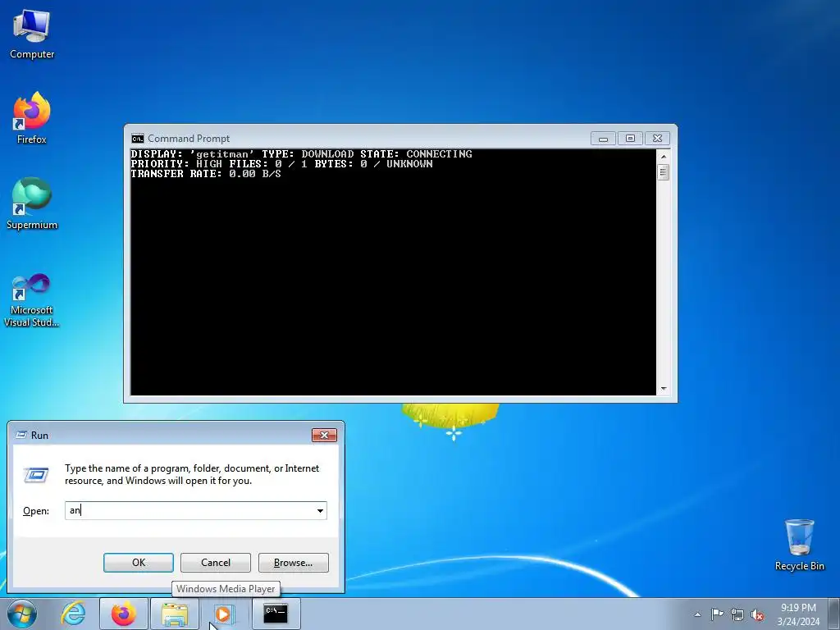Viewport: 840px width, 630px height.
Task: Click Cancel in the Run dialog
Action: click(216, 563)
